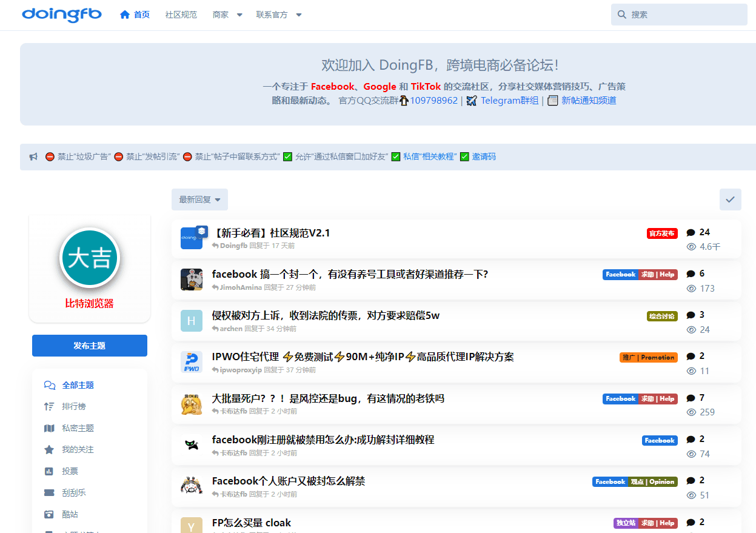This screenshot has width=756, height=533.
Task: Click the 全部主题 chat bubbles icon
Action: (50, 385)
